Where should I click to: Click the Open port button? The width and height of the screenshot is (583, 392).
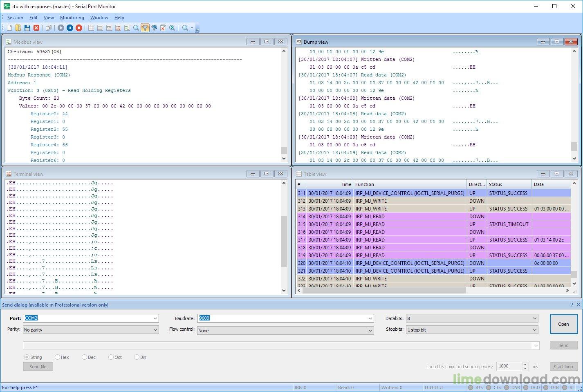click(x=563, y=324)
